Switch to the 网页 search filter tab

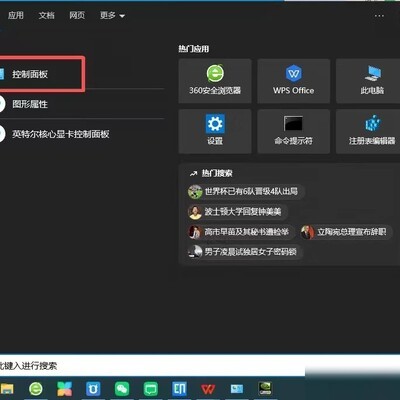pos(77,15)
